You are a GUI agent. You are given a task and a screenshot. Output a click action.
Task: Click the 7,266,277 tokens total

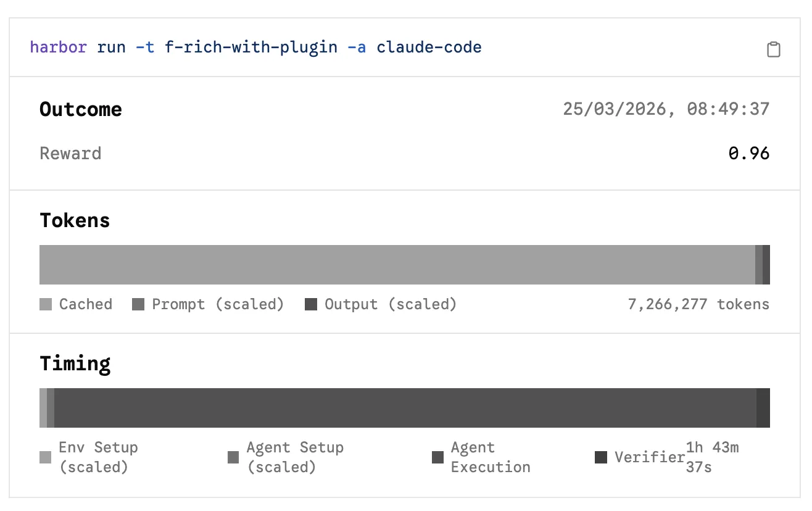pos(698,304)
